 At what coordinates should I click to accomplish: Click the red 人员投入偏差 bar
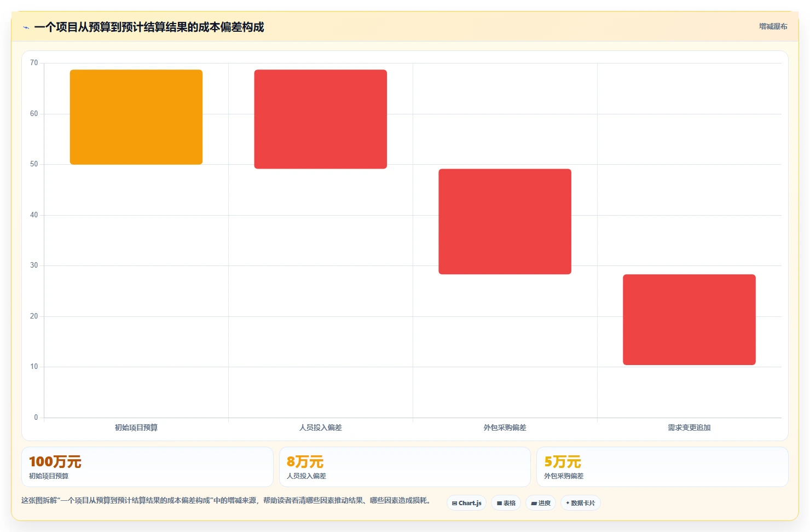tap(321, 119)
